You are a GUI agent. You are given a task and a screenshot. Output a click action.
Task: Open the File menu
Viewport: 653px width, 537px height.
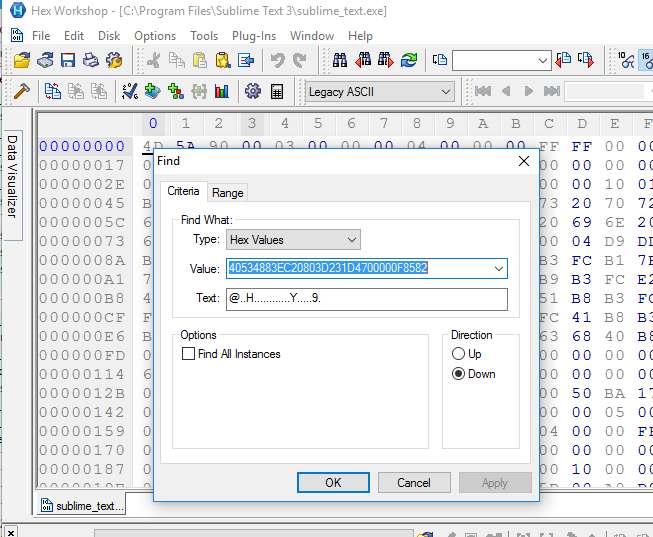(41, 36)
